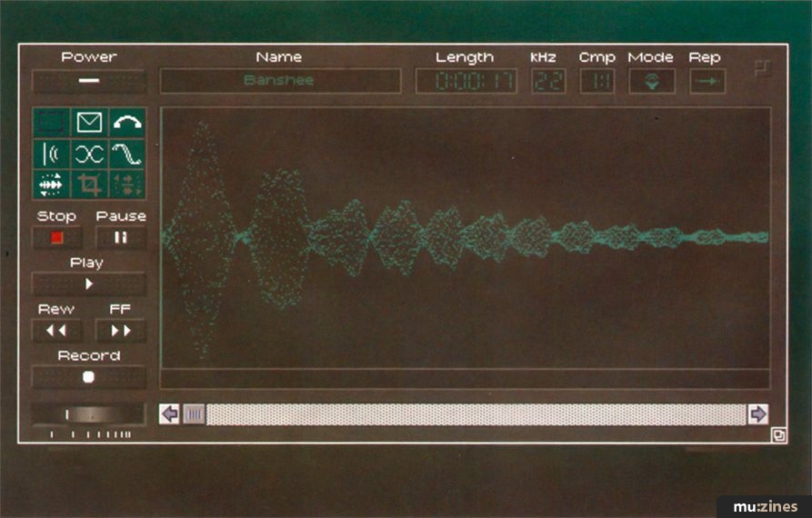The image size is (812, 518).
Task: Toggle the Rep repeat arrow setting
Action: [x=707, y=81]
